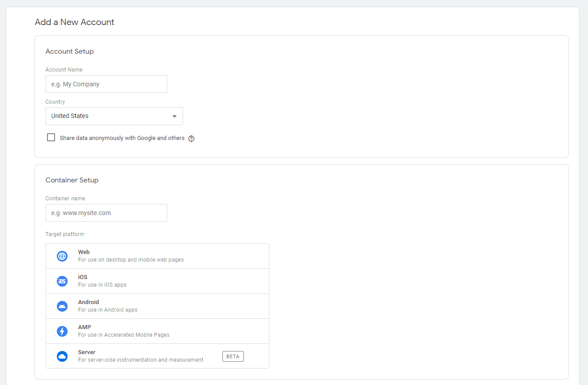This screenshot has height=385, width=588.
Task: Click the Web platform globe icon
Action: [62, 256]
